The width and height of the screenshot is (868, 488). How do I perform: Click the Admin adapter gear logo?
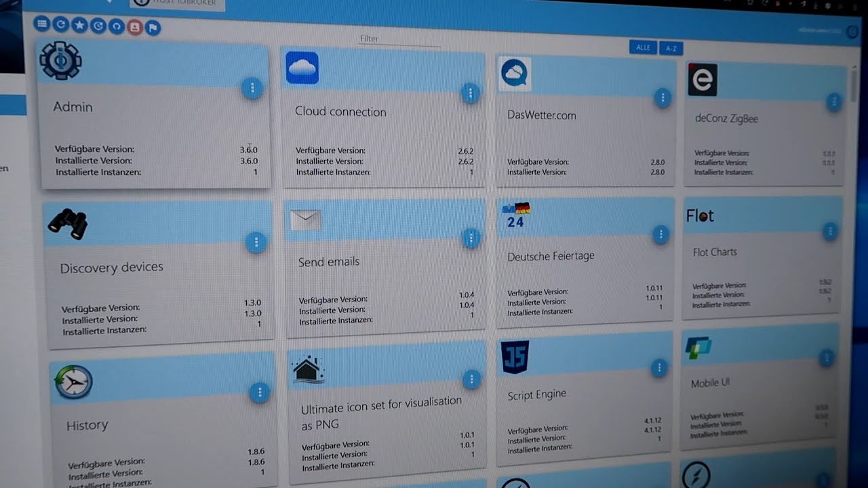point(60,60)
